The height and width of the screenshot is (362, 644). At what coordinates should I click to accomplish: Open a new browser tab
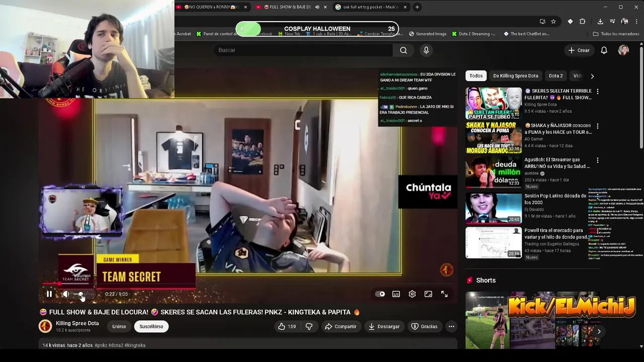tap(417, 7)
